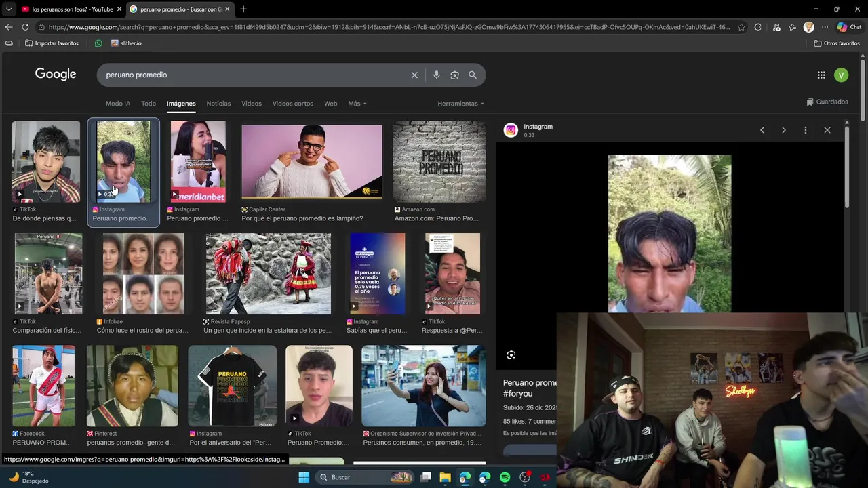Viewport: 868px width, 488px height.
Task: Click 'Importar favoritos' in the bookmarks bar
Action: click(x=52, y=43)
